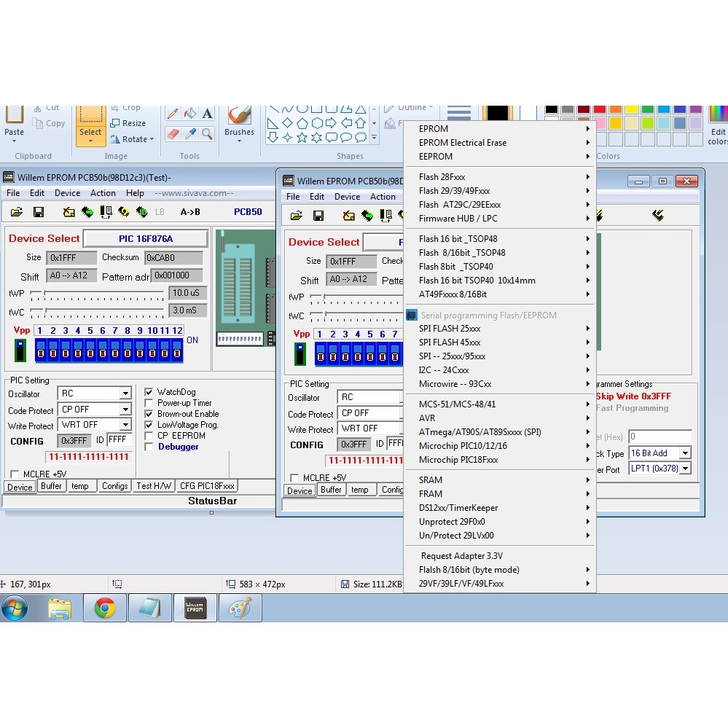Open the Brushes tool in Paint

[239, 125]
